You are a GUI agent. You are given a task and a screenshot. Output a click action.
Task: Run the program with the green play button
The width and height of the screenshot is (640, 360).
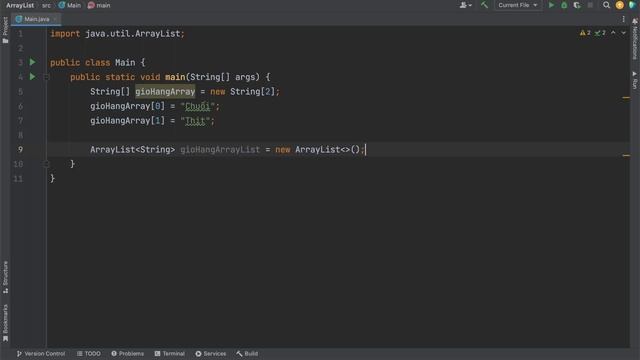click(x=551, y=5)
